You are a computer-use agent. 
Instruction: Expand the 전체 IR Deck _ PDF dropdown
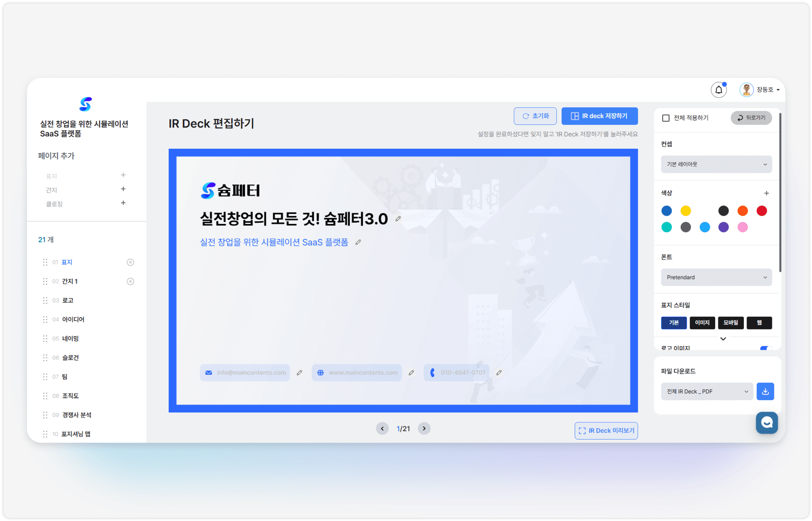[x=707, y=391]
